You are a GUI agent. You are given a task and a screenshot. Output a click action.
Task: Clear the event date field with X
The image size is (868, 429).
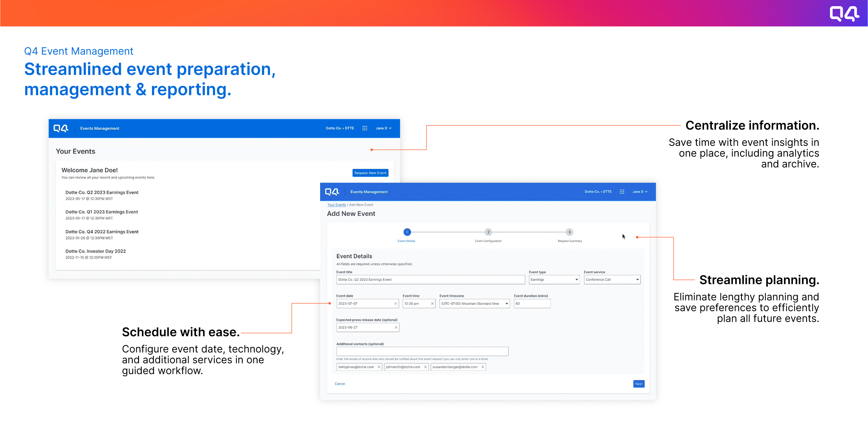pyautogui.click(x=396, y=304)
